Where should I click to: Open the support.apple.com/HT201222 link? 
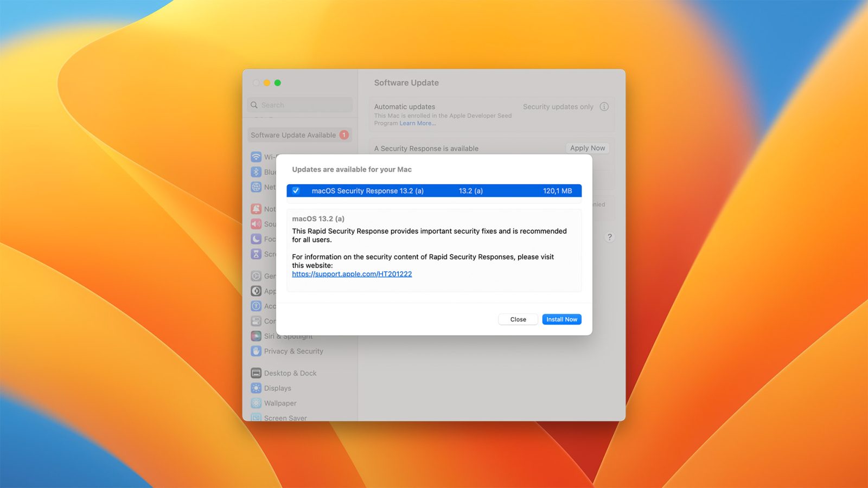pyautogui.click(x=352, y=274)
